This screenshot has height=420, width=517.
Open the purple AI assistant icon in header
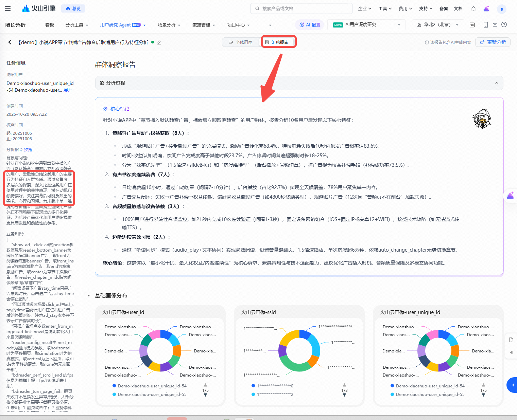pos(486,8)
